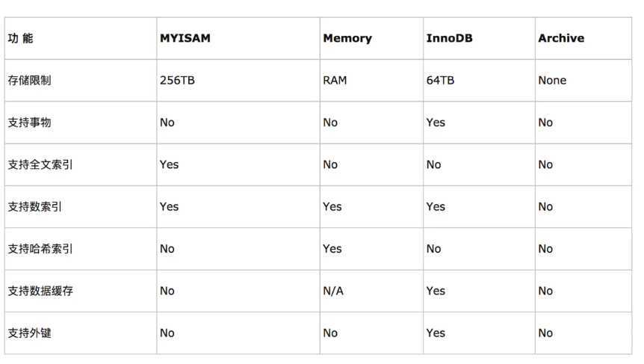Select the Archive column header
The height and width of the screenshot is (364, 644).
point(561,38)
